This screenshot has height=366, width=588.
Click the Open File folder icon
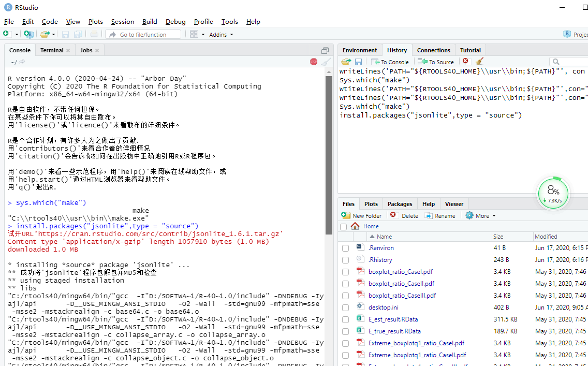click(x=45, y=35)
